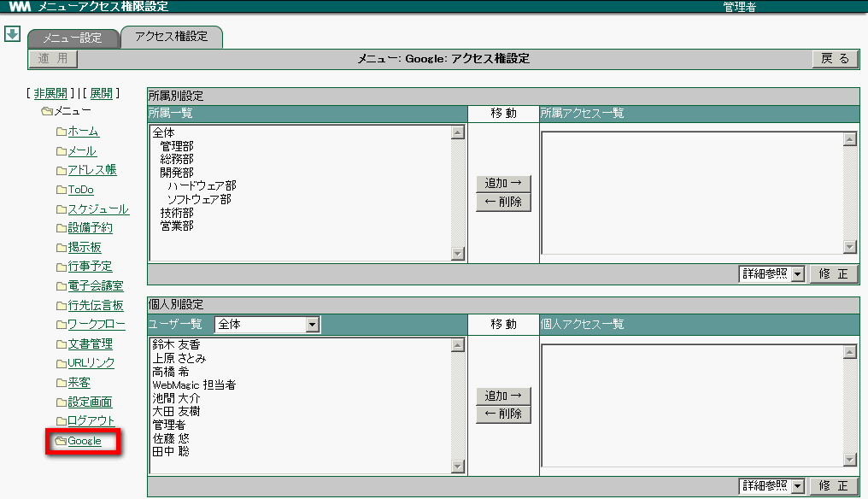Select user 田中 聡
The image size is (868, 499).
pos(171,451)
